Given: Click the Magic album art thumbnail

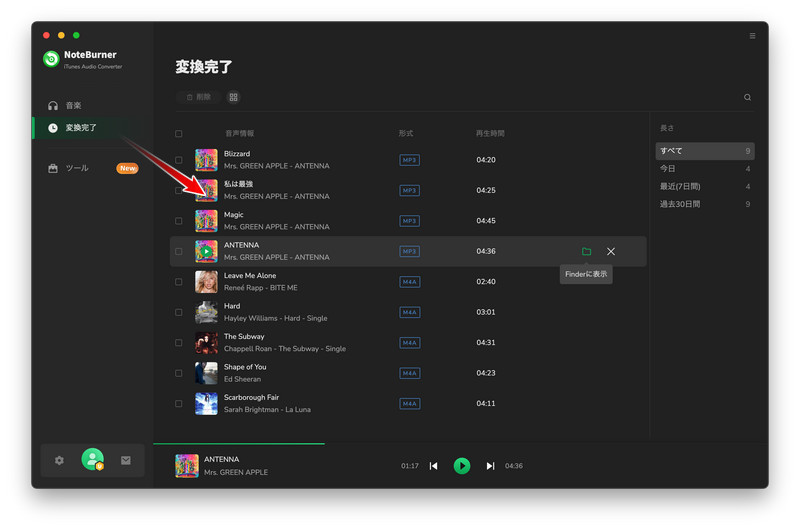Looking at the screenshot, I should [206, 221].
